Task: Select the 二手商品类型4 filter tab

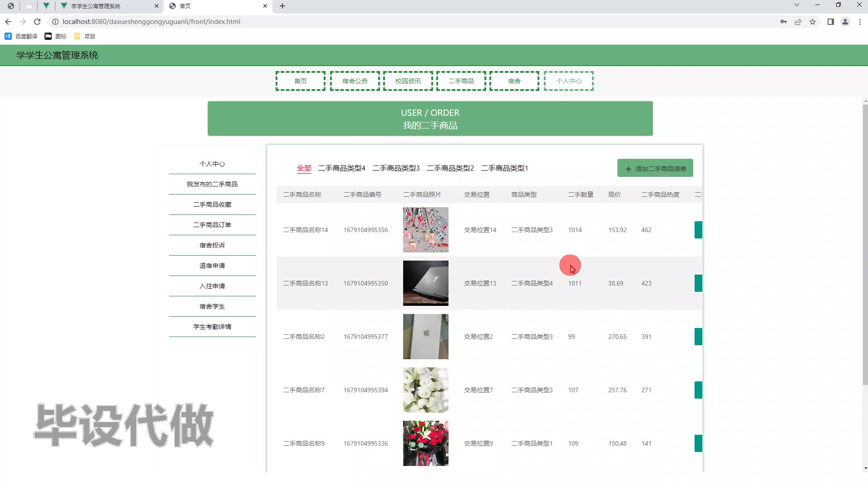Action: pos(341,168)
